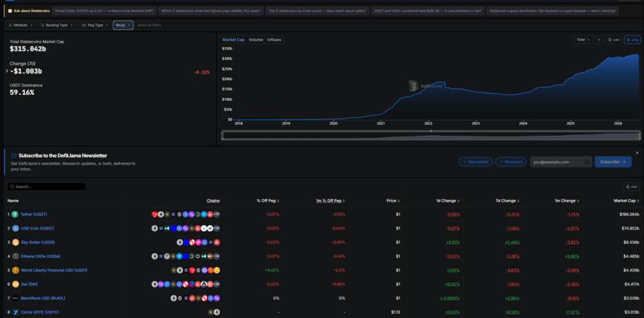Toggle the Newsletter subscription option
Screen dimensions: 644x318
(475, 162)
